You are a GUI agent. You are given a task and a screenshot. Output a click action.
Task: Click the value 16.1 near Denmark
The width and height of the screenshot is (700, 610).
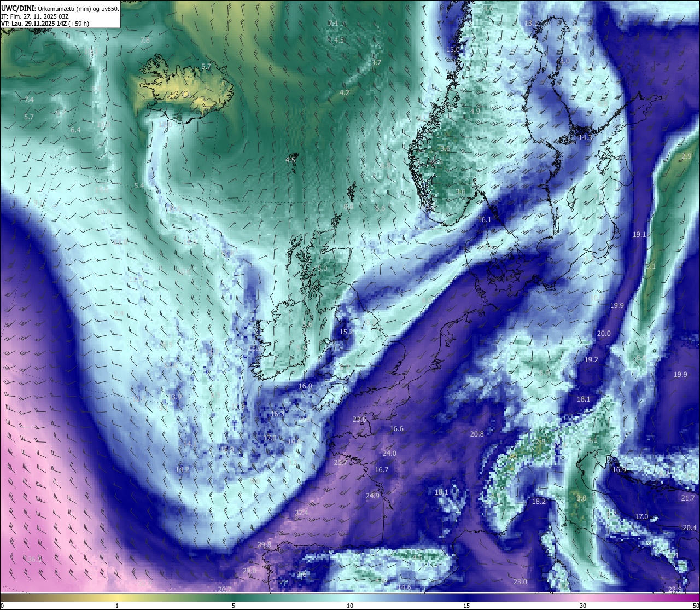click(x=485, y=219)
